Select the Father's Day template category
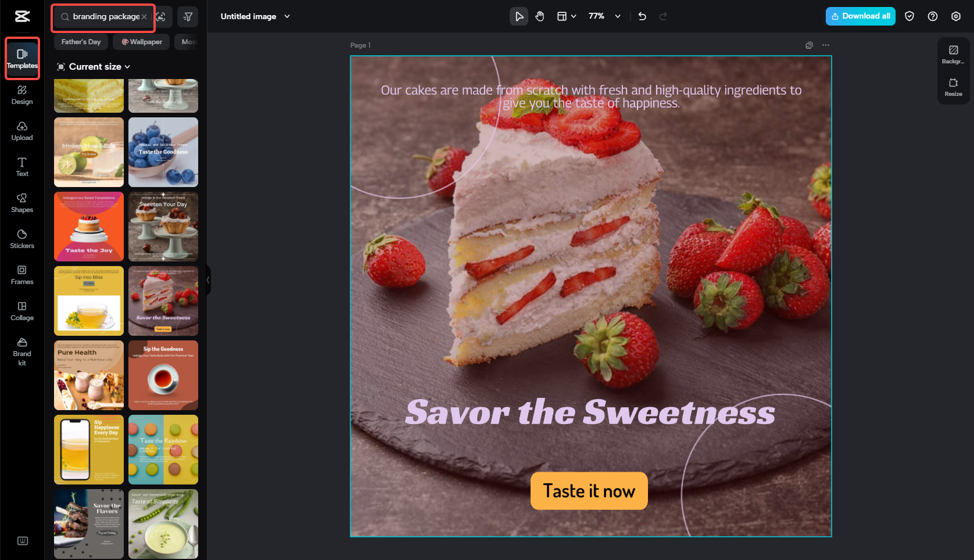Image resolution: width=974 pixels, height=560 pixels. (x=81, y=41)
